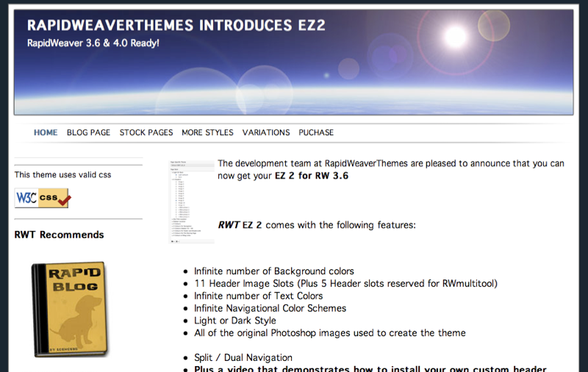Click the PUCHASE navigation link
The image size is (588, 372).
(x=316, y=132)
